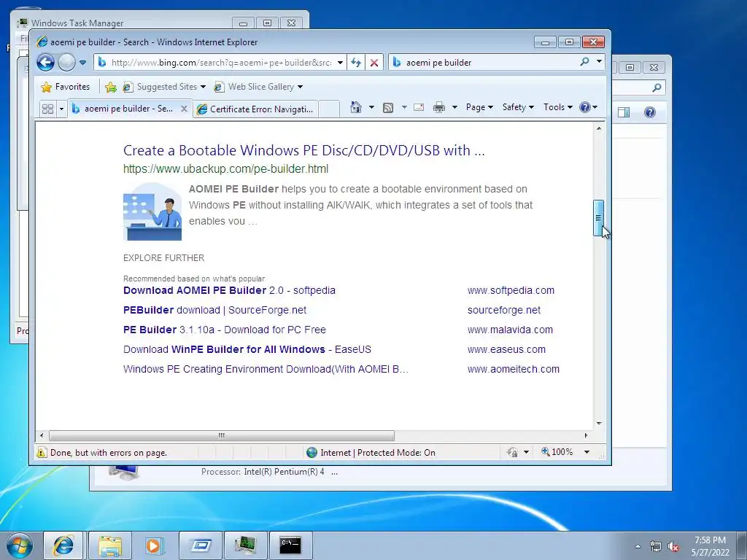The image size is (747, 560).
Task: Open the Command Prompt taskbar button
Action: pyautogui.click(x=290, y=545)
